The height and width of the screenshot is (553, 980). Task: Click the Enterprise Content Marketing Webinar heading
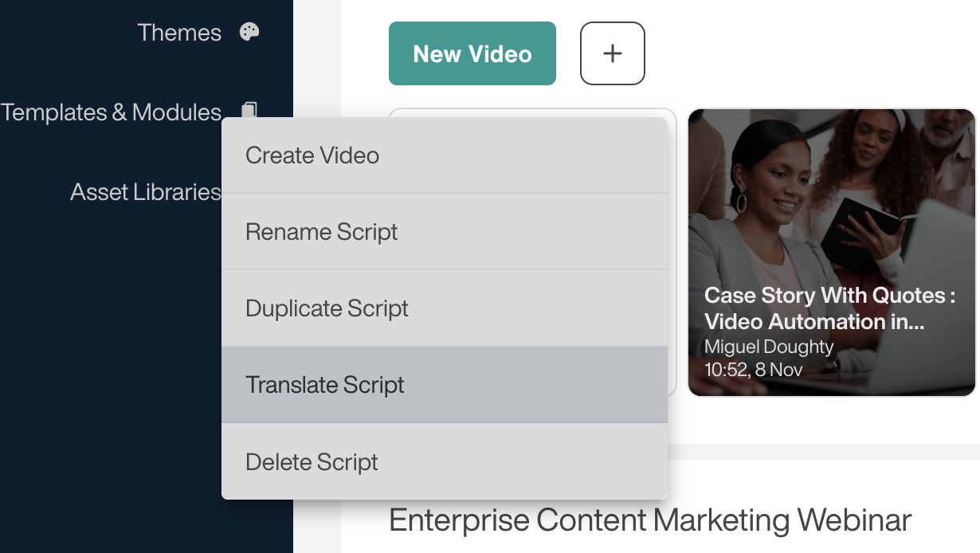(649, 521)
